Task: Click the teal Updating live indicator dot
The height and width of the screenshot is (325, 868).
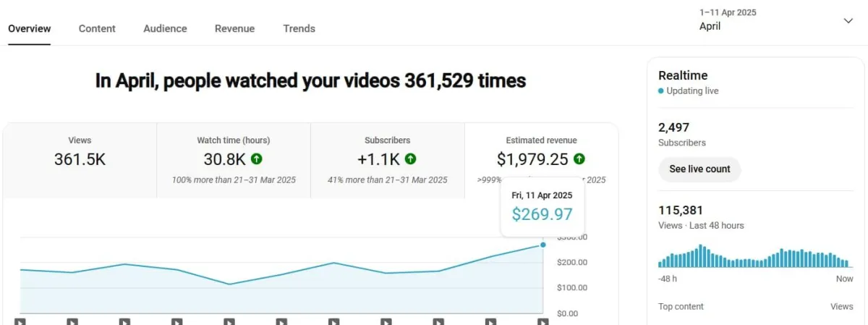Action: tap(661, 91)
